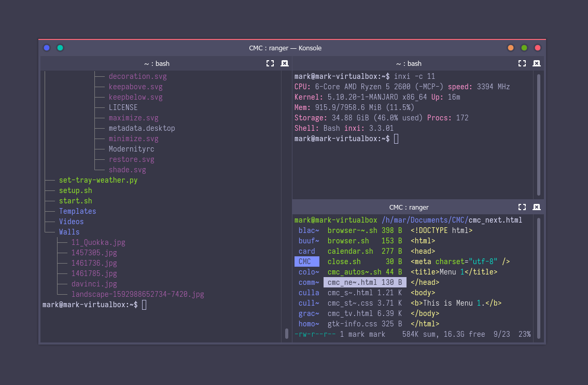Click minimize.svg in the tree
Screen dimensions: 588x385
point(133,139)
